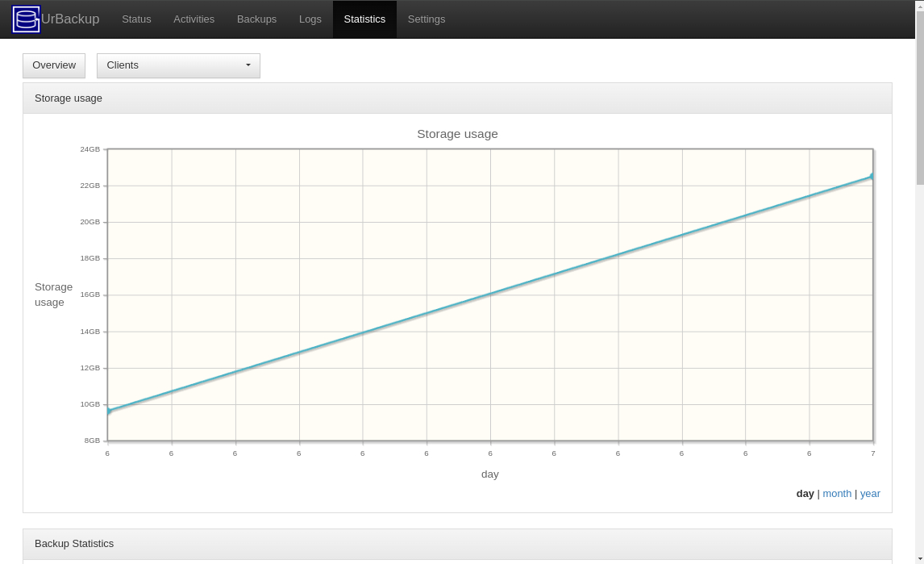The image size is (924, 564).
Task: Select the Statistics navigation tab
Action: pos(364,19)
